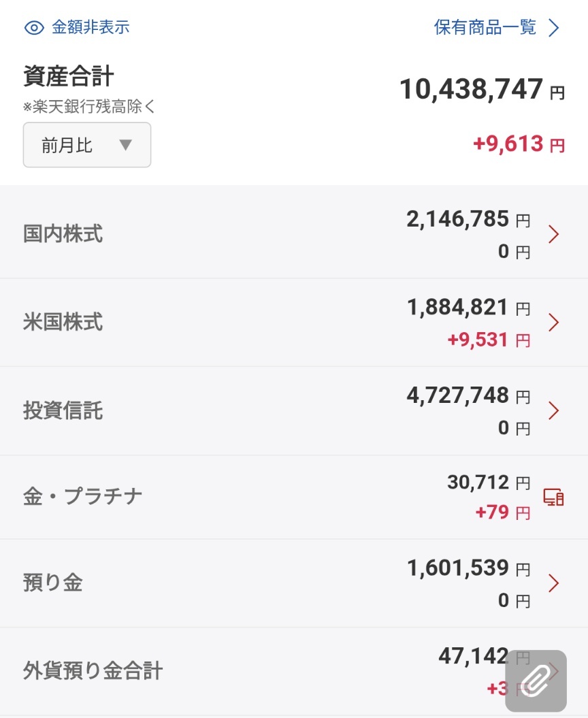The image size is (588, 718).
Task: Open the 国内株式 row
Action: [294, 233]
